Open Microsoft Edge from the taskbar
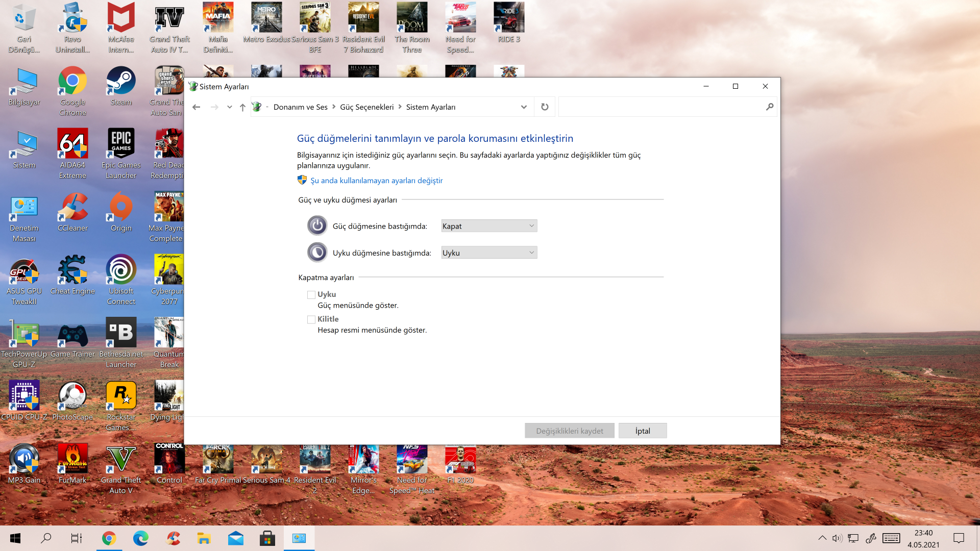This screenshot has height=551, width=980. [140, 538]
